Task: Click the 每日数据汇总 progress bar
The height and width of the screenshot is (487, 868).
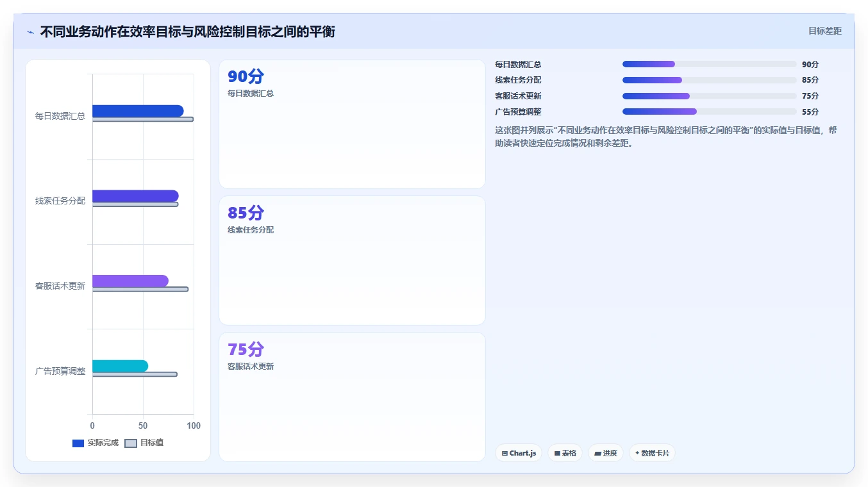Action: point(709,64)
